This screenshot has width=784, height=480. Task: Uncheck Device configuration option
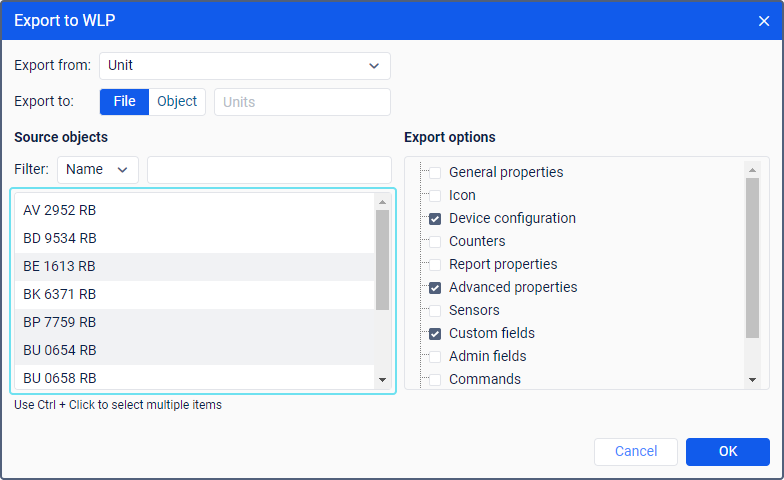(x=435, y=219)
